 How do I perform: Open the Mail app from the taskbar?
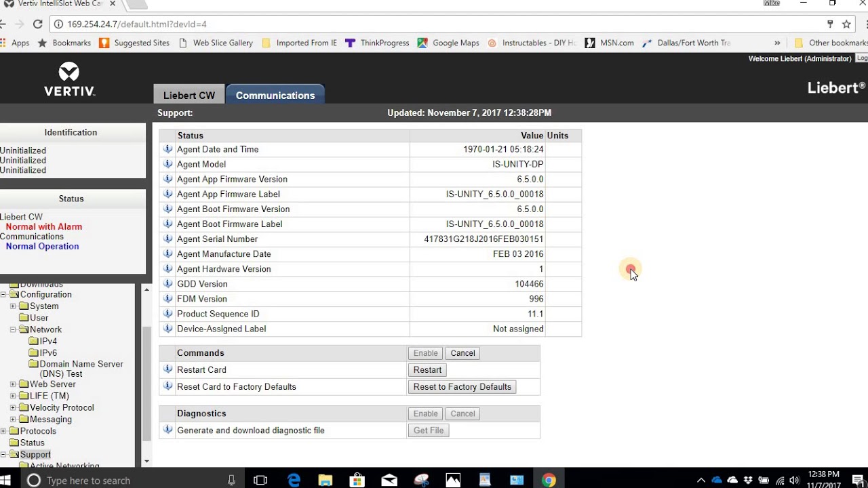(389, 480)
